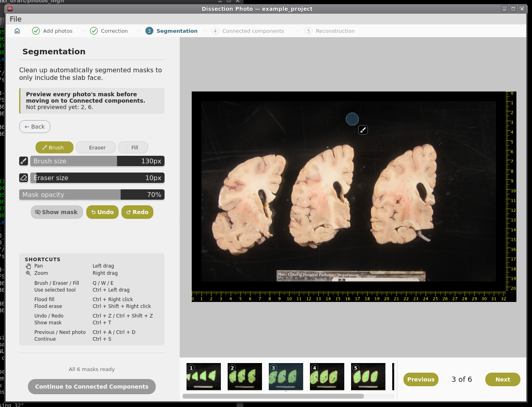Click the "All 6 masks ready" status text
The image size is (532, 407).
(x=92, y=369)
